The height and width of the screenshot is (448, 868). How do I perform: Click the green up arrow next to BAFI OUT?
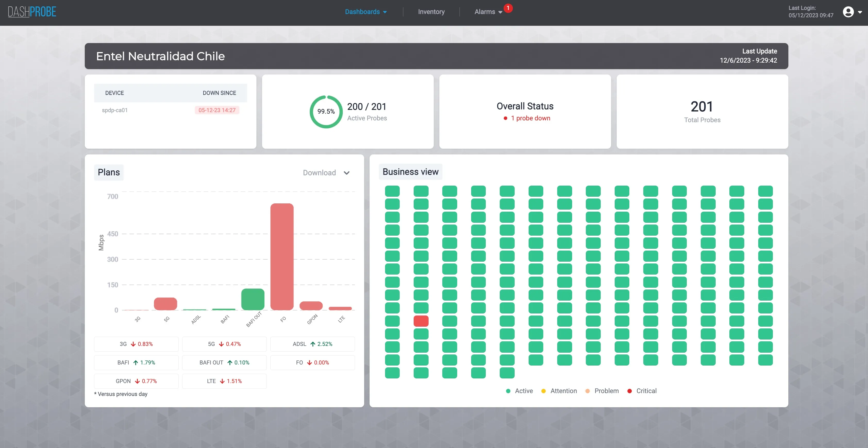coord(230,362)
